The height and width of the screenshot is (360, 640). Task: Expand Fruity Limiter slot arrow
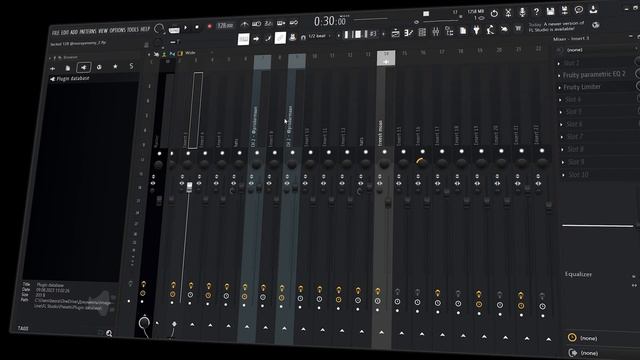[x=560, y=88]
